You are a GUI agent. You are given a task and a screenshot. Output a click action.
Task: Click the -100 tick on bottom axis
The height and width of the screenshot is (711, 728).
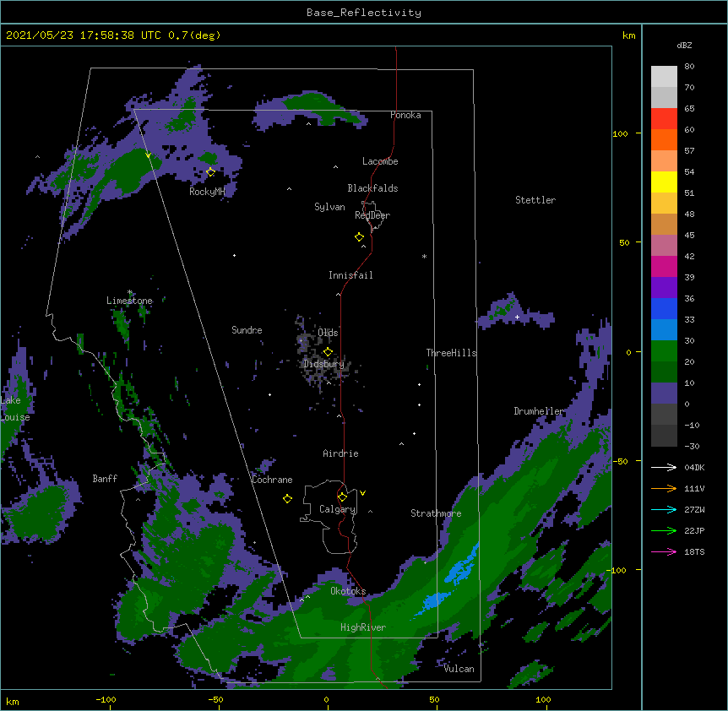pos(106,699)
